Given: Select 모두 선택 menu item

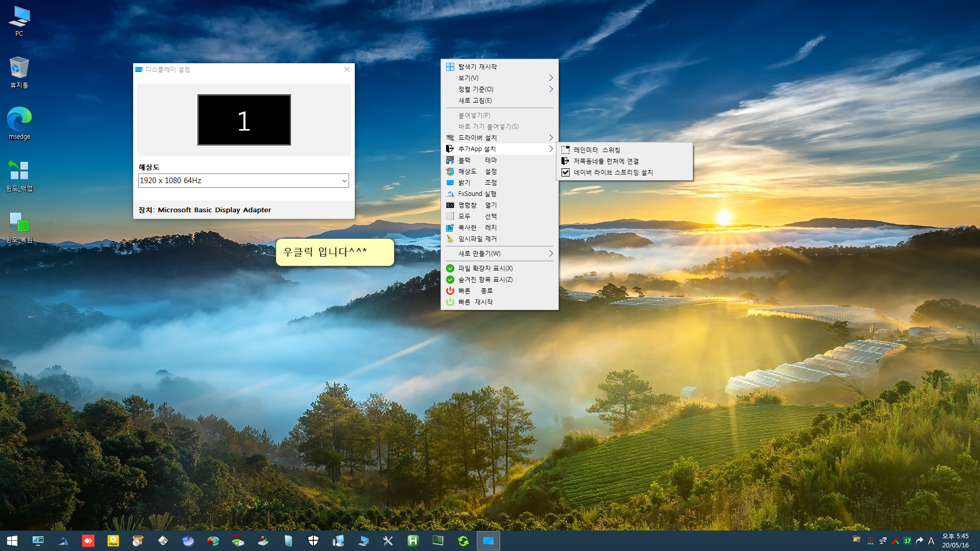Looking at the screenshot, I should (x=500, y=216).
